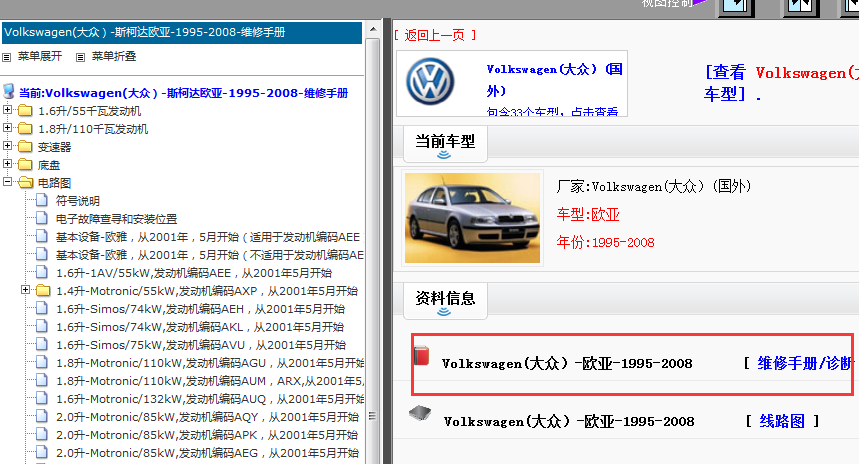
Task: Click the tree panel scroll-up arrow
Action: tap(373, 29)
